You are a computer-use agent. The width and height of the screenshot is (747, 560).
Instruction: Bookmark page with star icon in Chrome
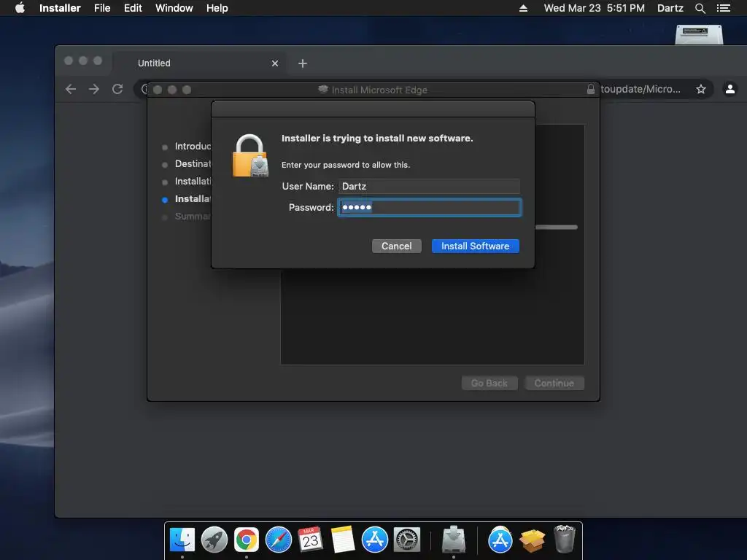[x=701, y=89]
